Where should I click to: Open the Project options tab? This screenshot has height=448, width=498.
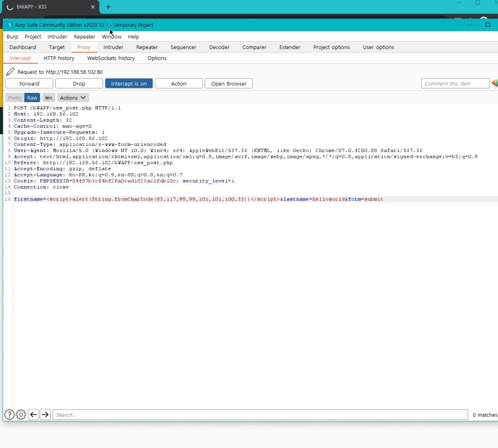click(x=331, y=47)
